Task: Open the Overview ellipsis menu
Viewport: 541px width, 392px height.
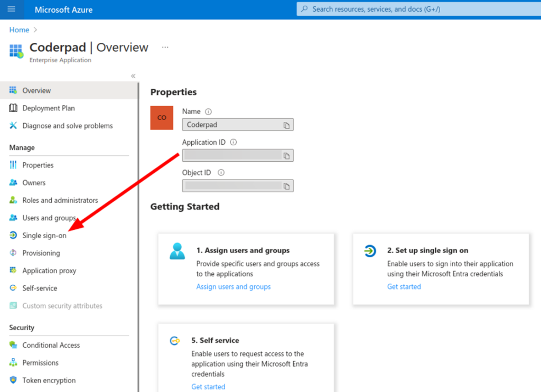Action: [164, 47]
